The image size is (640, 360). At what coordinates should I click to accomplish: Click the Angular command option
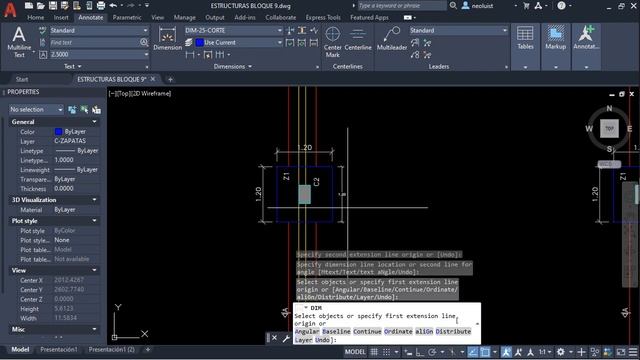point(307,331)
